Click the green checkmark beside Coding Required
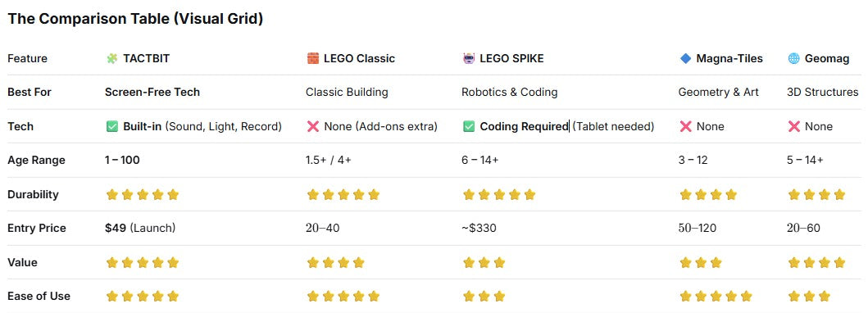Viewport: 868px width, 313px height. point(469,127)
